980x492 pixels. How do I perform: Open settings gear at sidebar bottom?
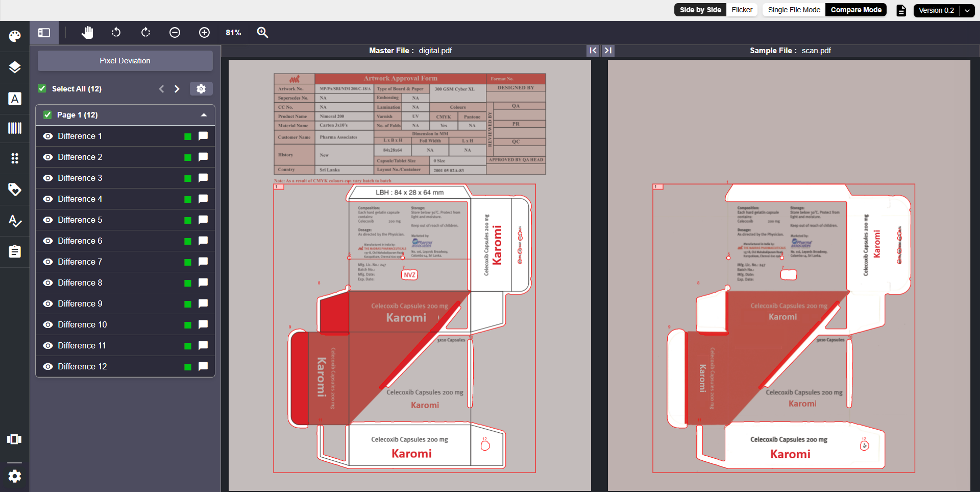15,476
